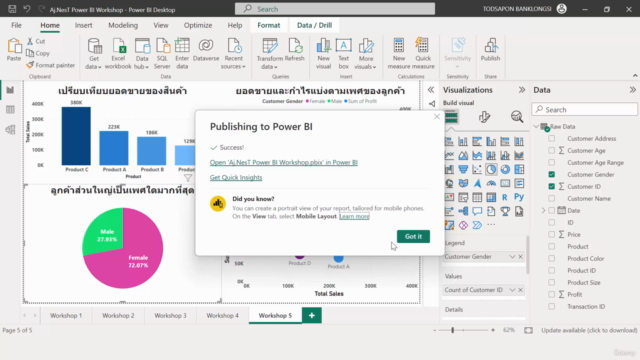The height and width of the screenshot is (360, 640).
Task: Open Aj.NesT Power BI Workshop.pbix link
Action: tap(284, 162)
